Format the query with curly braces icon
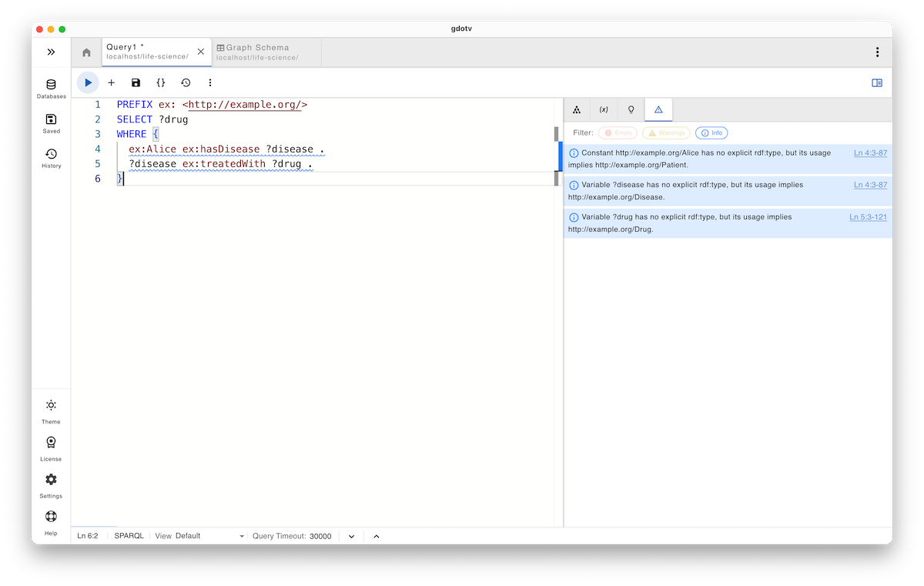Screen dimensions: 924x586 160,82
